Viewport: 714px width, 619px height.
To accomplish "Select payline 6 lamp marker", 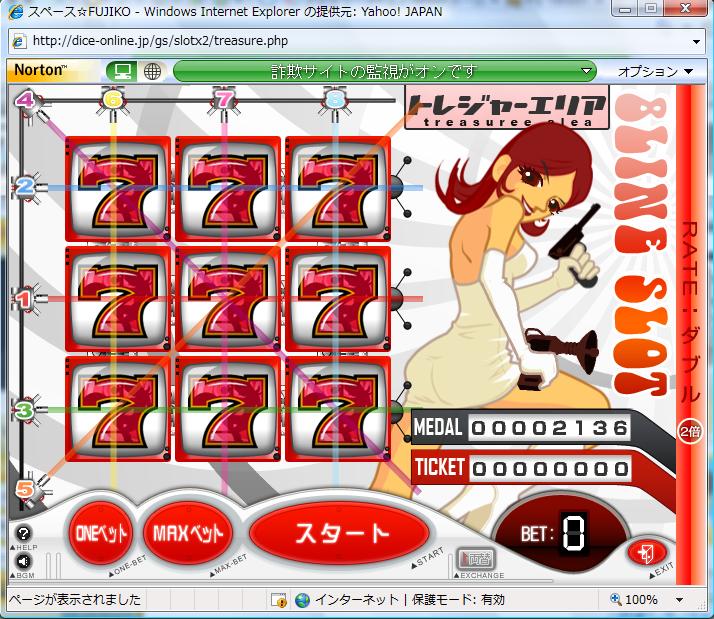I will click(x=113, y=99).
